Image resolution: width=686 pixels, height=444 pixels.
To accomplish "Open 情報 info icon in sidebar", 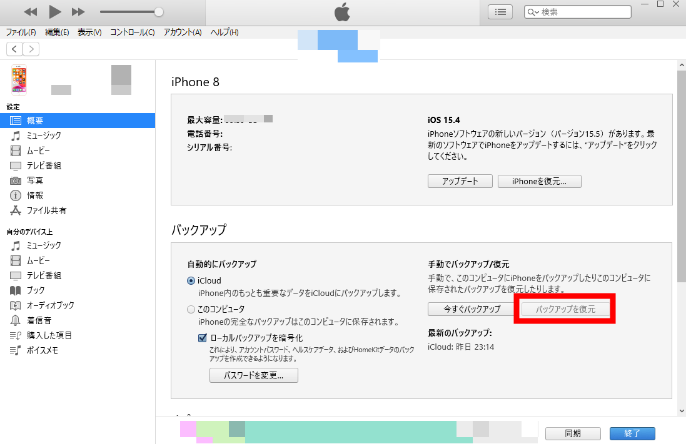I will tap(15, 196).
